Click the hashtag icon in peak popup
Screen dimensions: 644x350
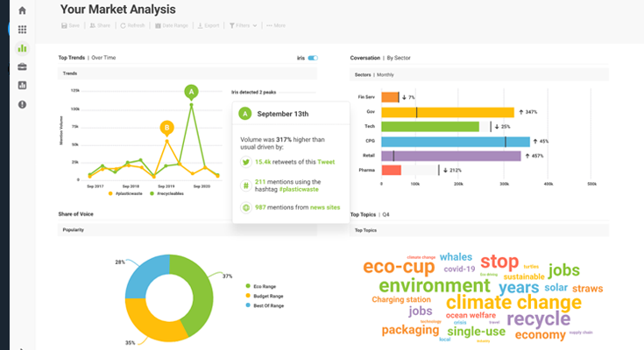[245, 185]
